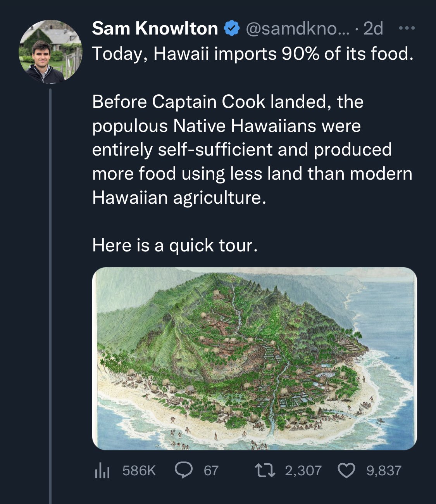The image size is (436, 504).
Task: Click the 'Hawaiian agriculture.' closing line
Action: coord(179,198)
